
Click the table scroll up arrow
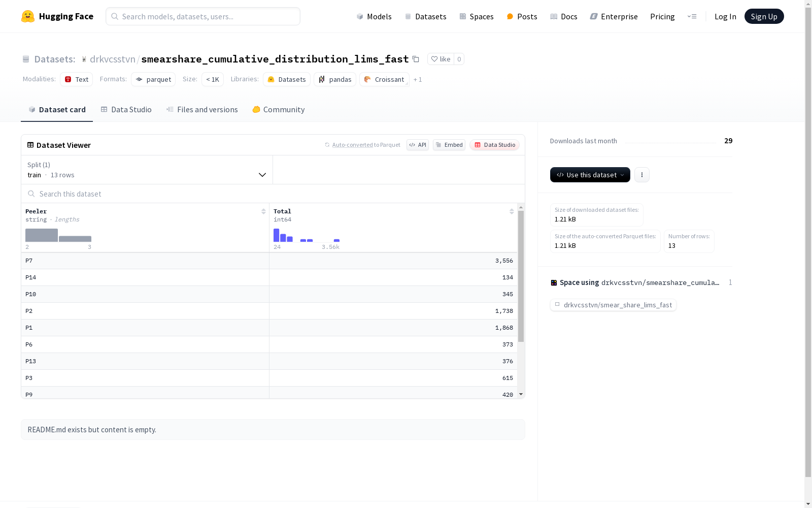[521, 207]
